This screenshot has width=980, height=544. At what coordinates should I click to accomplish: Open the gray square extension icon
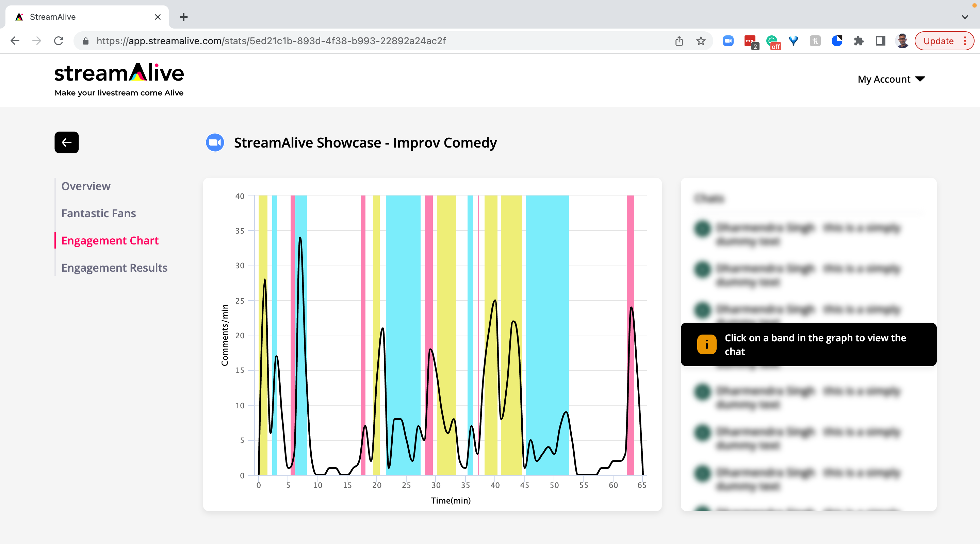(x=815, y=41)
